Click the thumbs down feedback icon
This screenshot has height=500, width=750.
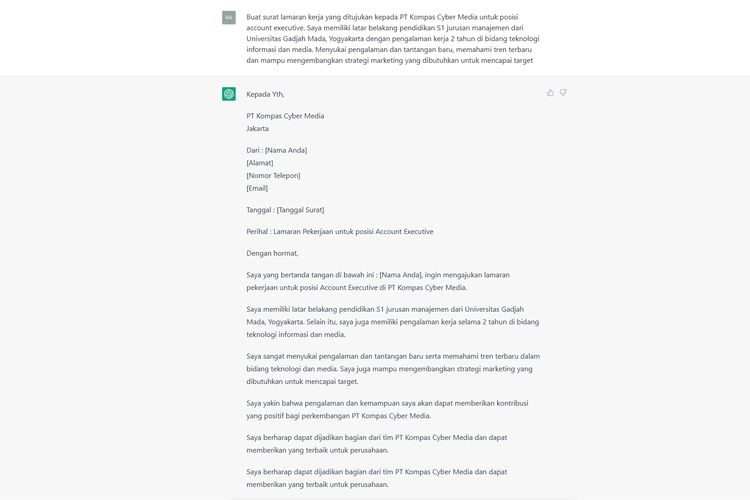(x=563, y=93)
